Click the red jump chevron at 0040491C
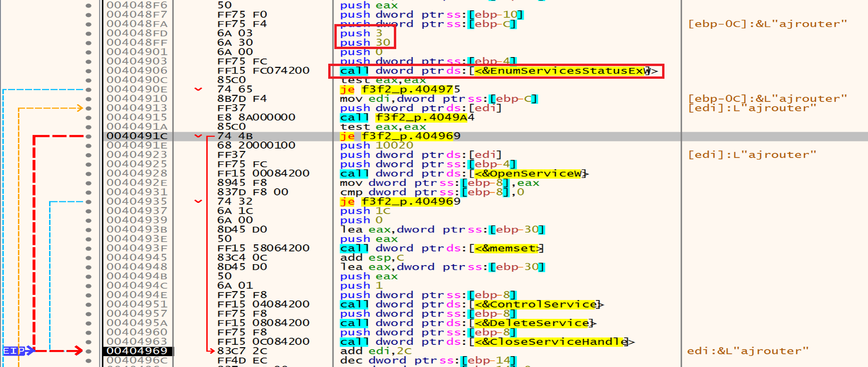Image resolution: width=868 pixels, height=367 pixels. click(198, 136)
